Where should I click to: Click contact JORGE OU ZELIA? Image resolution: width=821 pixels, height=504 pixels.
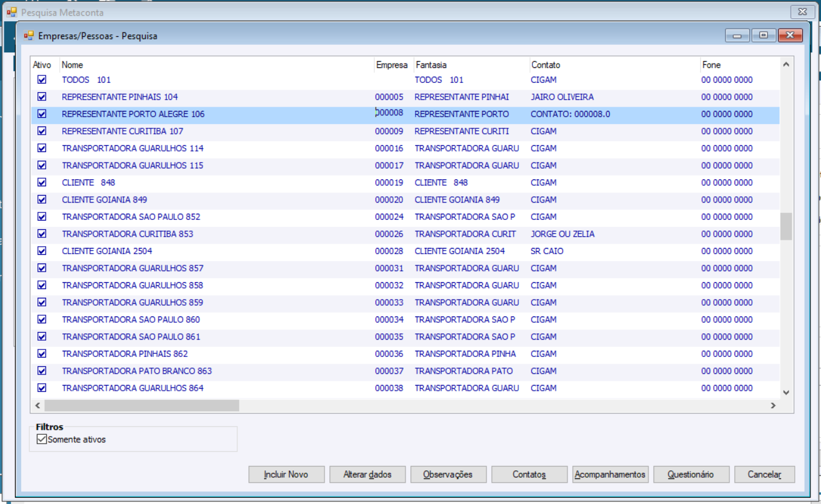coord(562,234)
